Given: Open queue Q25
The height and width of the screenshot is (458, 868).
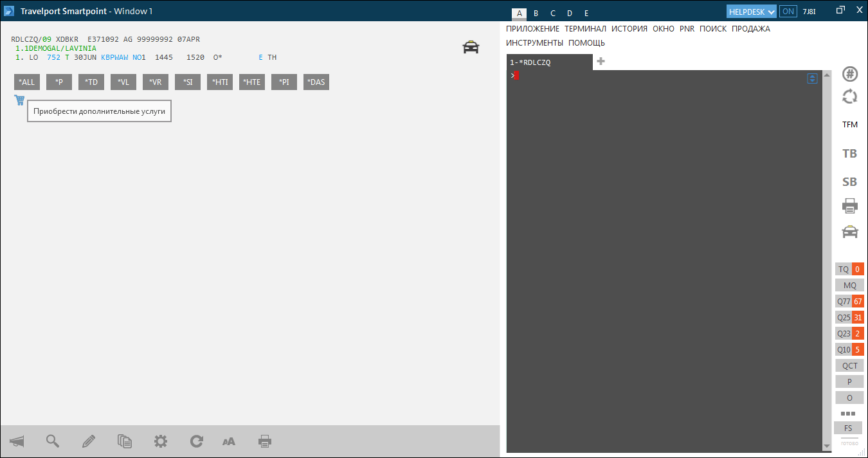Looking at the screenshot, I should click(849, 318).
